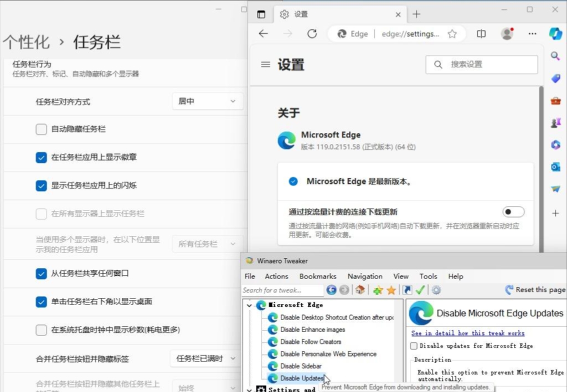Open the 合并任务栏按钮并隐藏标签 dropdown

(x=207, y=359)
